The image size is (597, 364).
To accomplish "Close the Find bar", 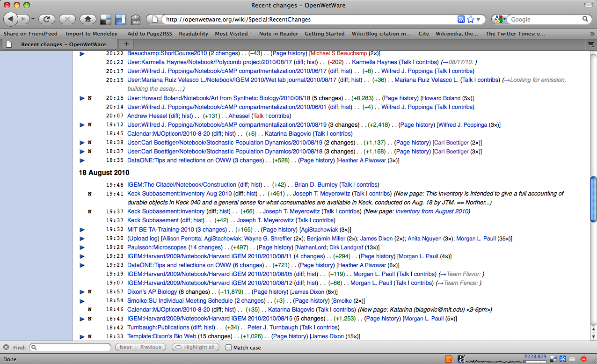I will click(6, 347).
